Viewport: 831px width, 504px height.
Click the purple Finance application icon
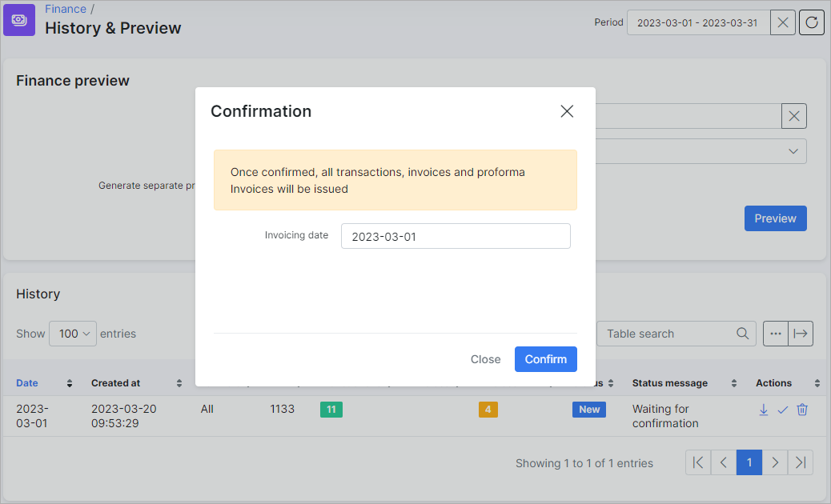[19, 19]
